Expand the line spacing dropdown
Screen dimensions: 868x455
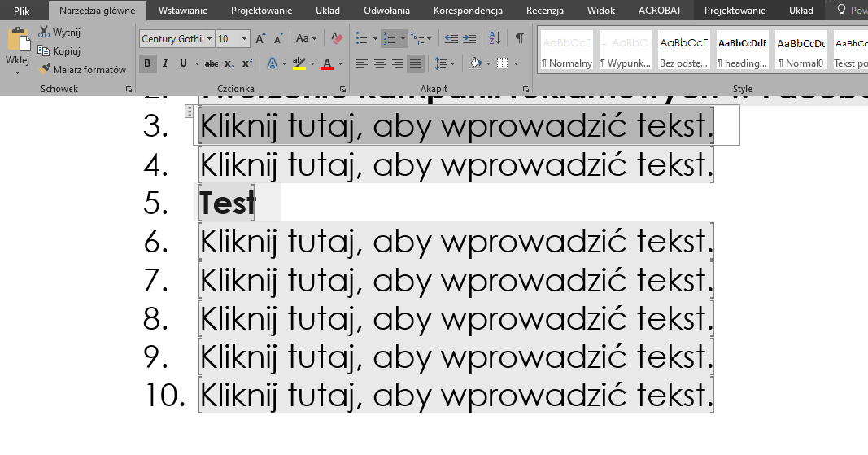point(453,63)
